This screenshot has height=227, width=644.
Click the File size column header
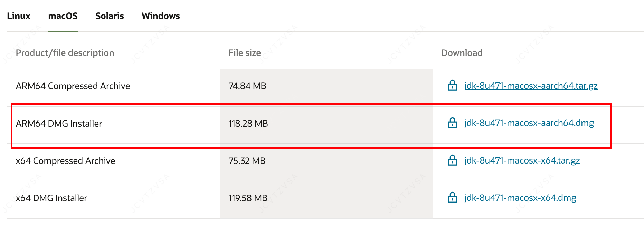[245, 53]
